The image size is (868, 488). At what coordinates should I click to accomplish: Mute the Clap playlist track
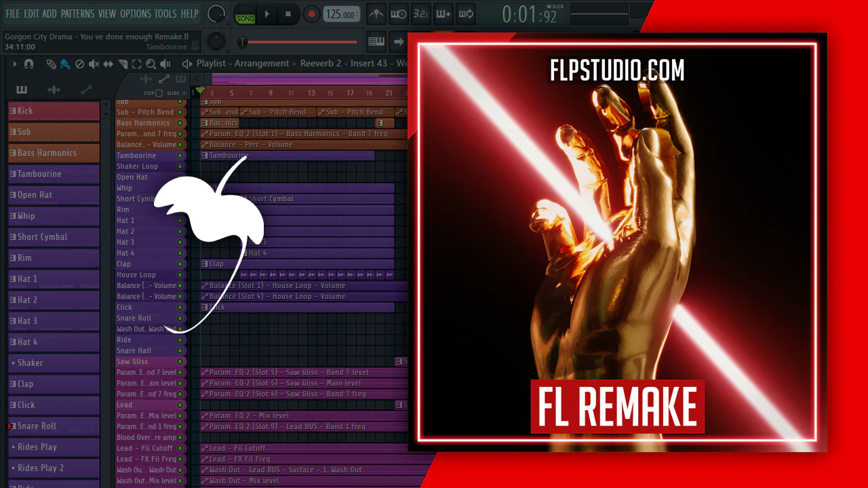[180, 264]
